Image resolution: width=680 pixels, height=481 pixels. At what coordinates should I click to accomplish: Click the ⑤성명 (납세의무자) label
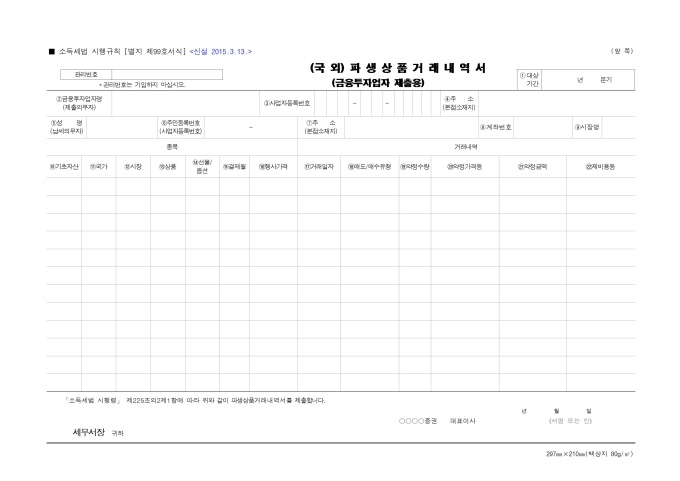[x=66, y=127]
